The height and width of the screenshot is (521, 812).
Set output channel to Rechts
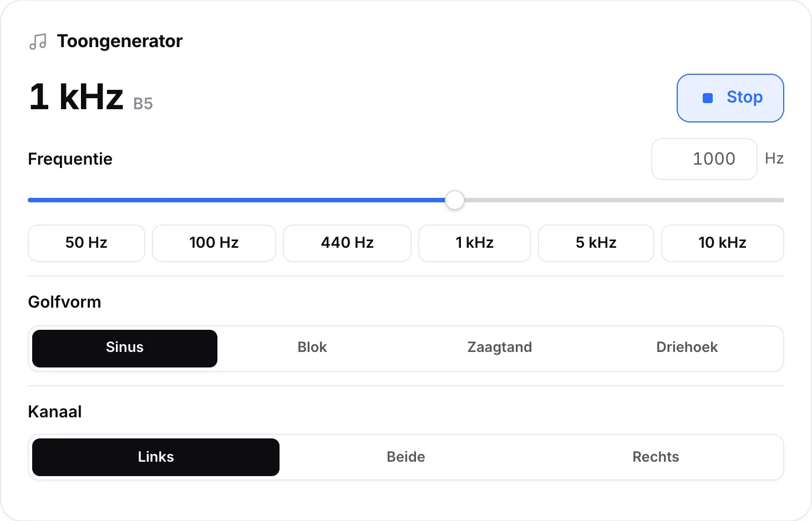click(x=656, y=457)
